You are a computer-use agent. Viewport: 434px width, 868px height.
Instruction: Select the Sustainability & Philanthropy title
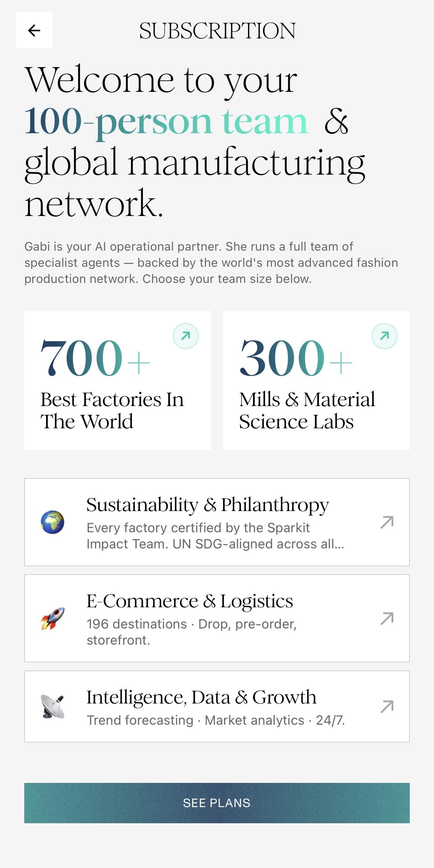tap(207, 505)
